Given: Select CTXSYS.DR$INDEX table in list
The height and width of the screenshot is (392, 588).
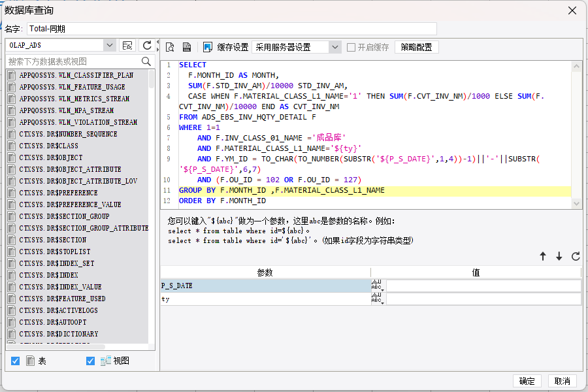Looking at the screenshot, I should 49,275.
